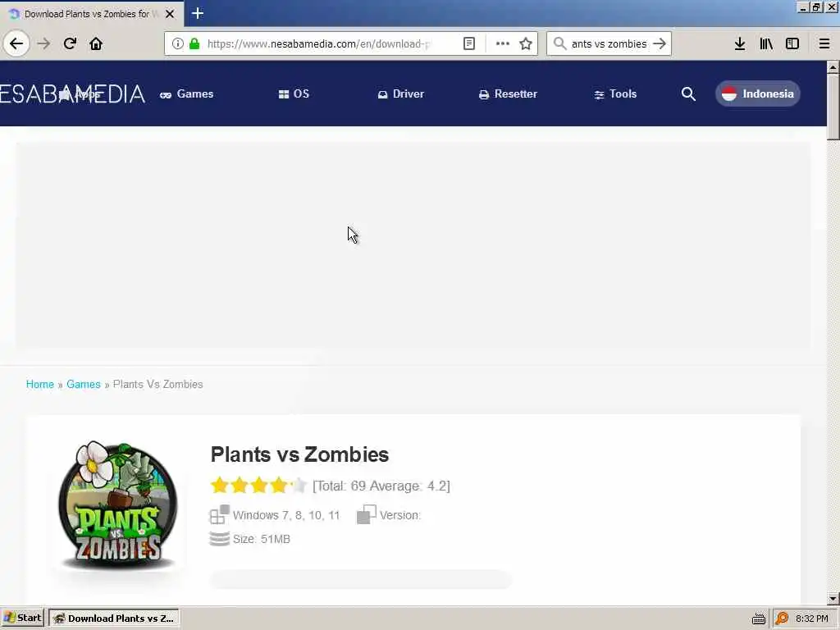Open the Driver menu item
Image resolution: width=840 pixels, height=630 pixels.
tap(400, 94)
